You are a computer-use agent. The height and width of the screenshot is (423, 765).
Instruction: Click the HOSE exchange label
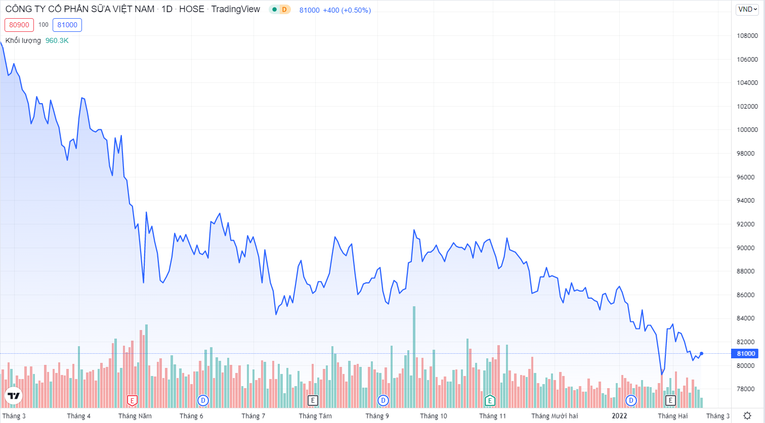[x=192, y=9]
